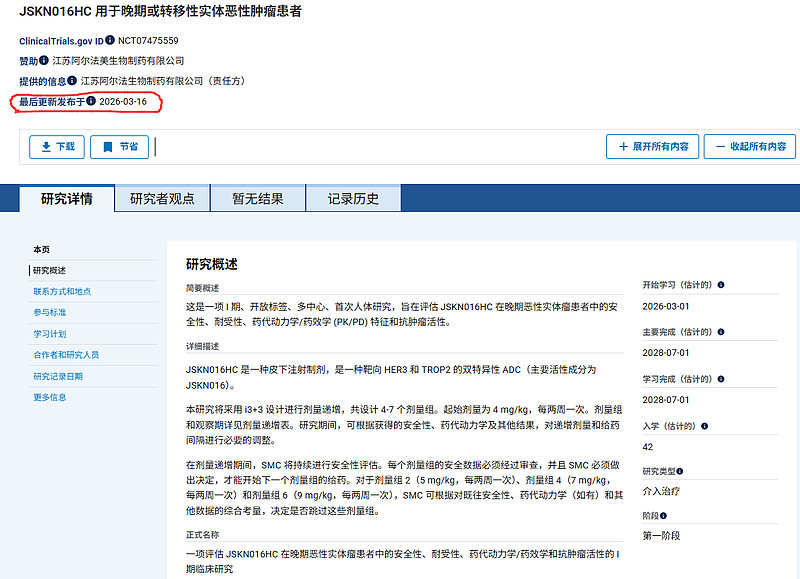Viewport: 800px width, 579px height.
Task: Expand all content with 展开所有内容
Action: (652, 146)
